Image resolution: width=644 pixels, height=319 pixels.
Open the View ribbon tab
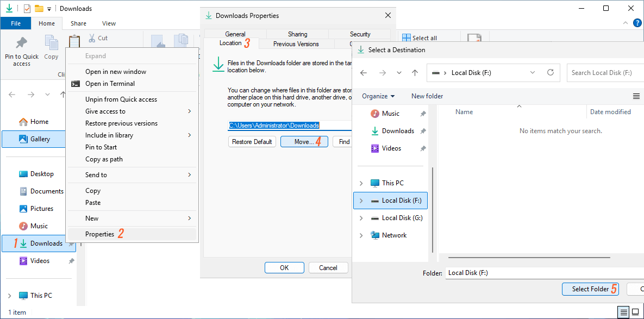[109, 23]
